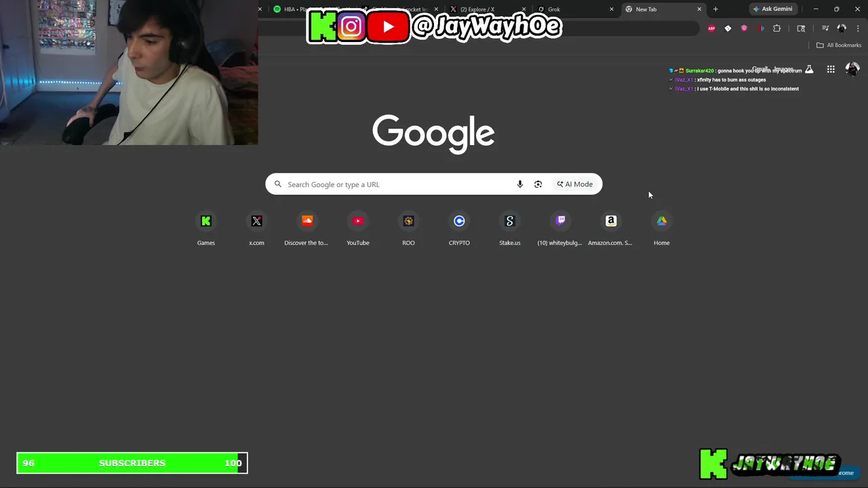Open Chrome's three-dot menu
868x488 pixels.
pos(859,28)
